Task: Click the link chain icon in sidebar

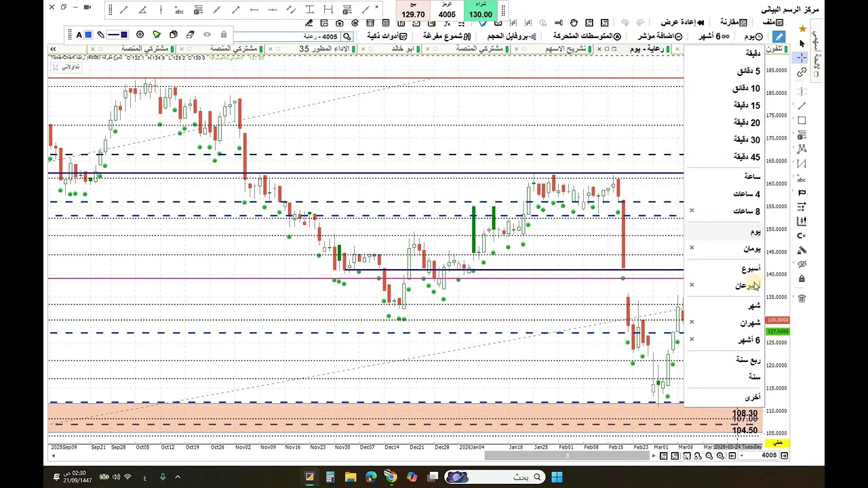Action: 802,73
